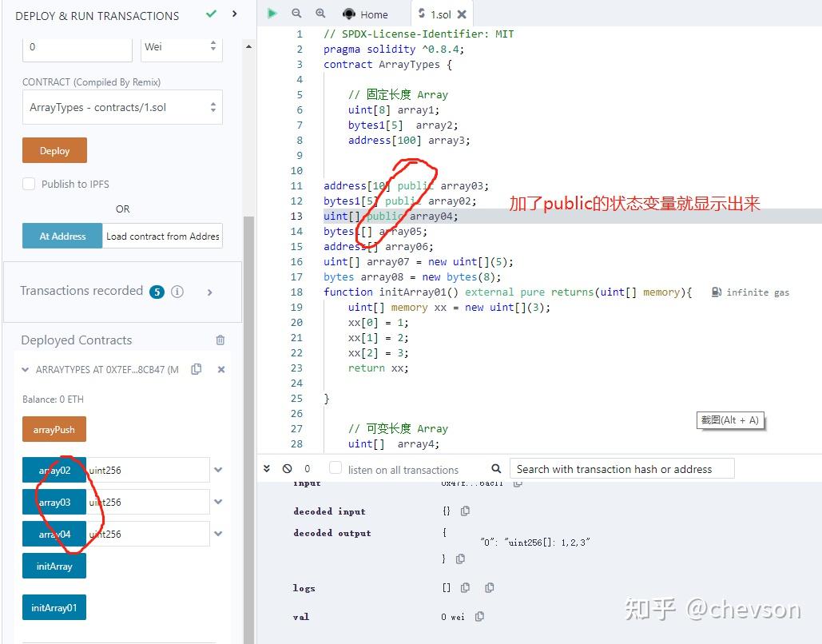The width and height of the screenshot is (822, 644).
Task: Open the Transactions recorded info icon
Action: (x=177, y=292)
